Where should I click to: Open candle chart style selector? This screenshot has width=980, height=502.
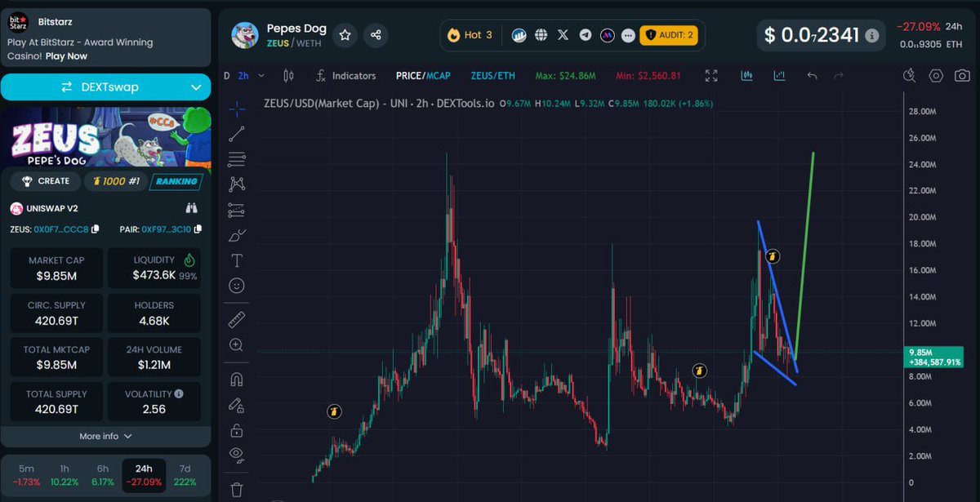point(287,76)
